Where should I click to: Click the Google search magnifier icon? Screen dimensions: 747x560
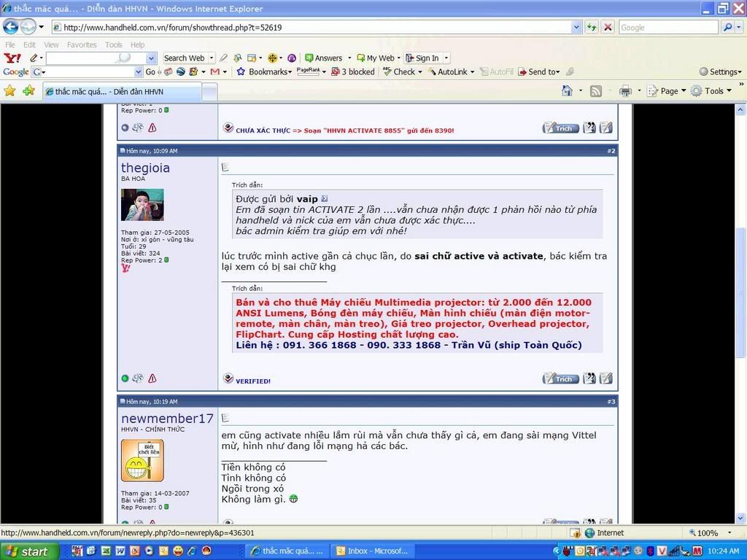(727, 27)
